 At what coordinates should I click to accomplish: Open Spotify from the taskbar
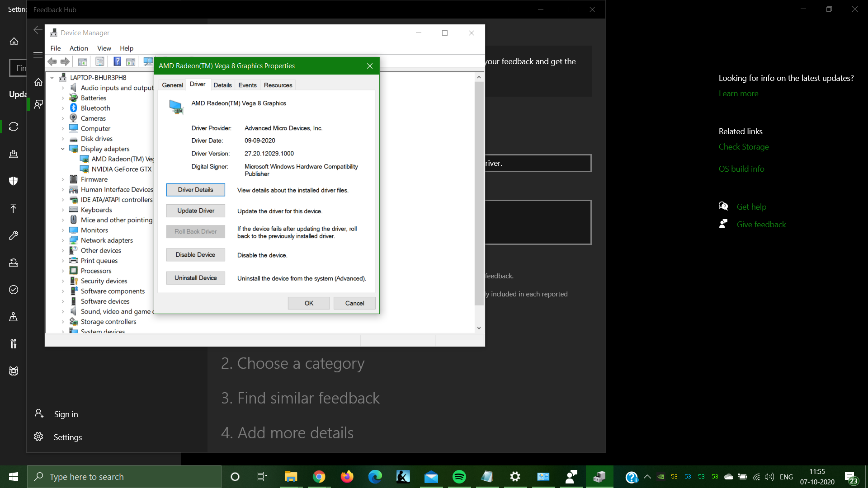pos(459,477)
